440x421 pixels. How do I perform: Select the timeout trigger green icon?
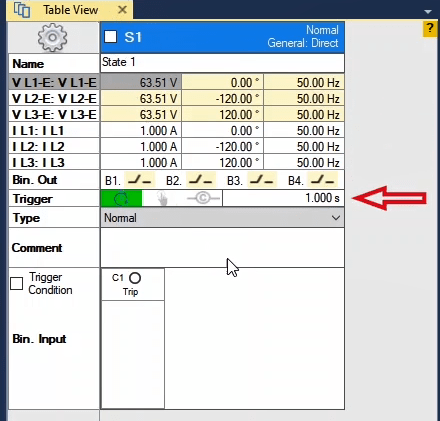[121, 198]
